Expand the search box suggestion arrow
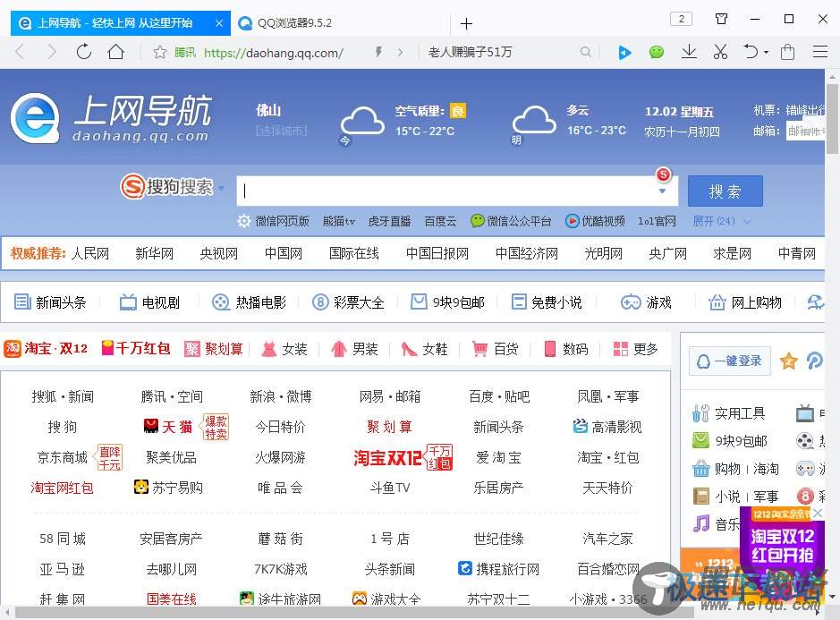The image size is (840, 620). coord(663,191)
